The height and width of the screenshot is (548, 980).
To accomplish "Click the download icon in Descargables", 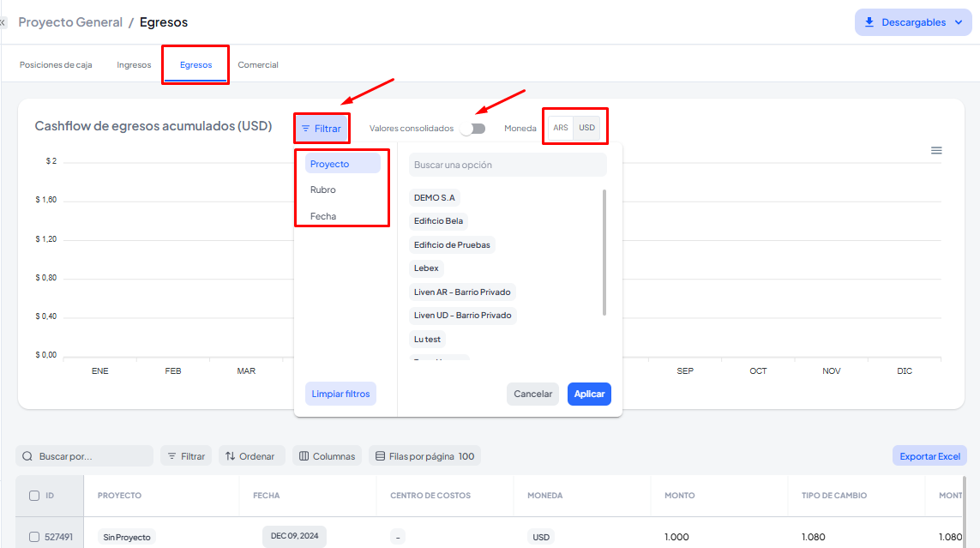I will 869,22.
